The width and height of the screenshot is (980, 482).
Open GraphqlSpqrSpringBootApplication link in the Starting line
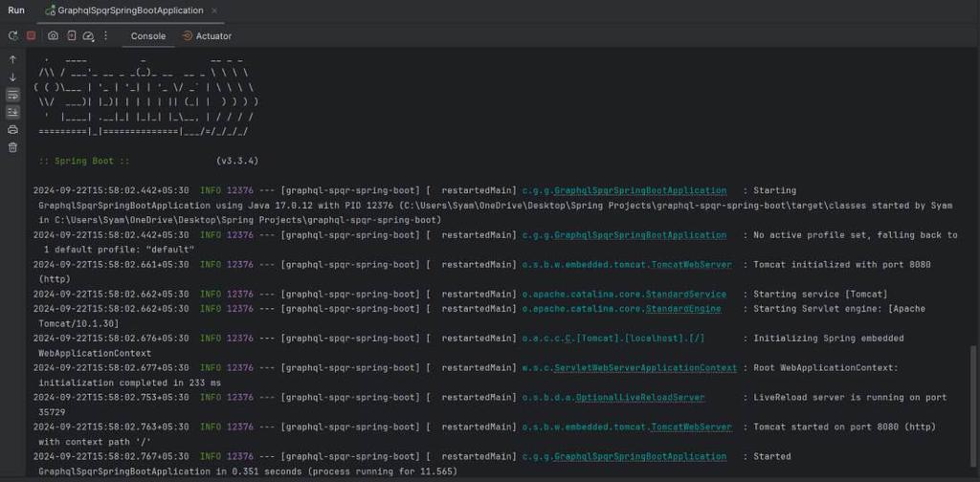coord(640,190)
